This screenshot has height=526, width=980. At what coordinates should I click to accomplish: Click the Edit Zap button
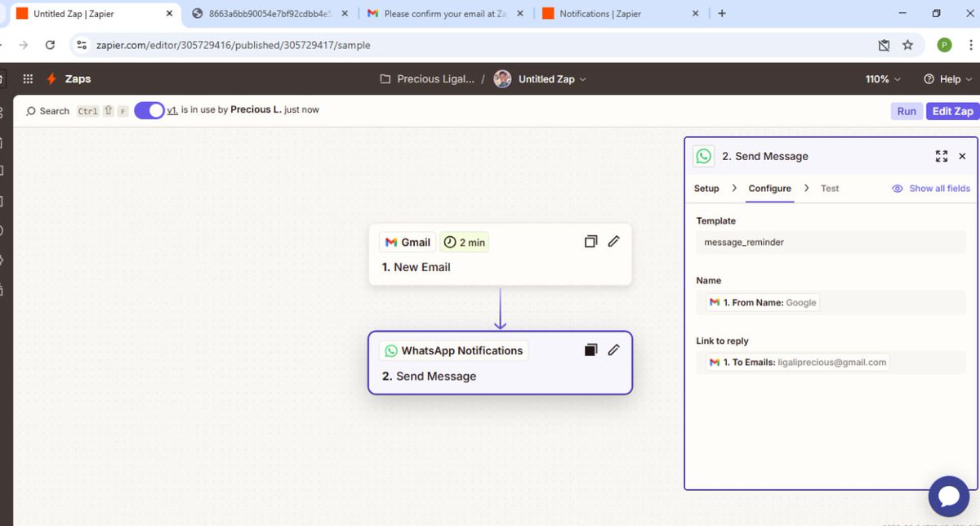tap(953, 111)
